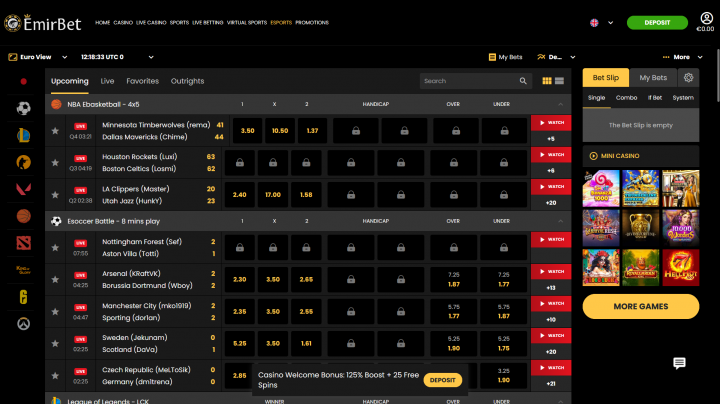The height and width of the screenshot is (404, 720).
Task: Click Deposit in the welcome bonus banner
Action: tap(442, 380)
